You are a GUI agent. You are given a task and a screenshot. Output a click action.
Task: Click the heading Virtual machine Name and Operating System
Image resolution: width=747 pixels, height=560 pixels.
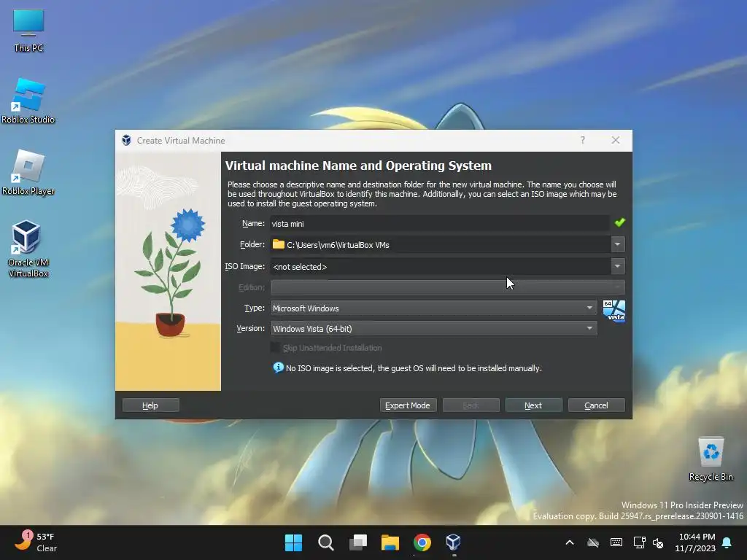coord(358,166)
